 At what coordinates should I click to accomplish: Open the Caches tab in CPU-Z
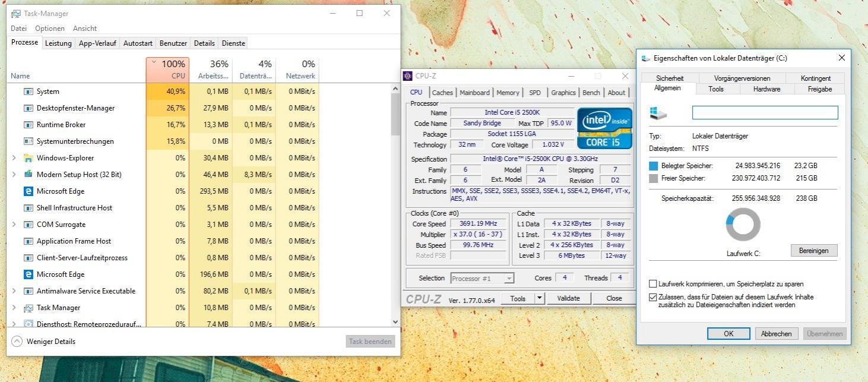tap(442, 93)
